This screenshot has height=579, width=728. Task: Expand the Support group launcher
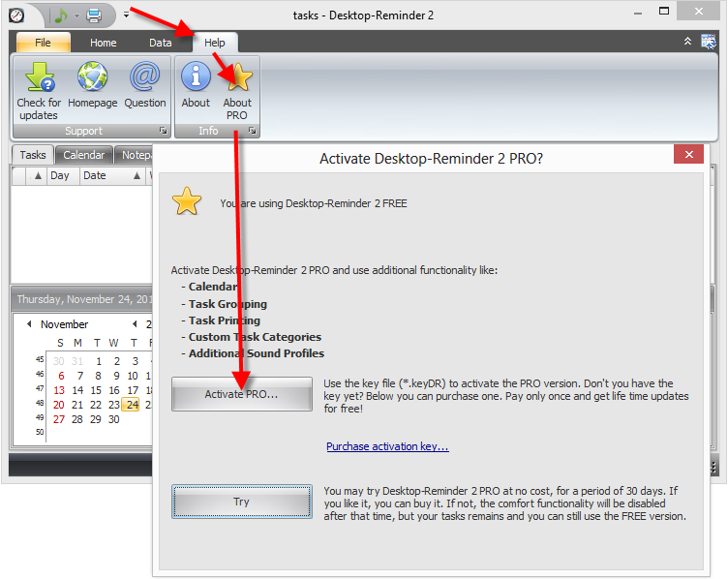pyautogui.click(x=163, y=131)
